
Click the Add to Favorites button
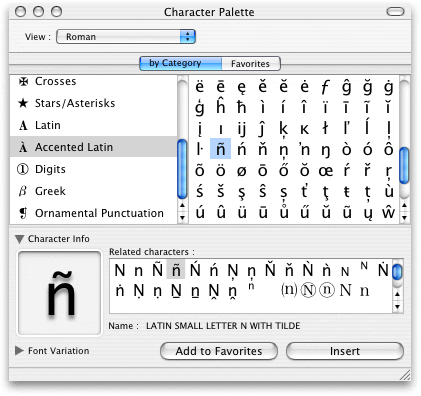219,351
